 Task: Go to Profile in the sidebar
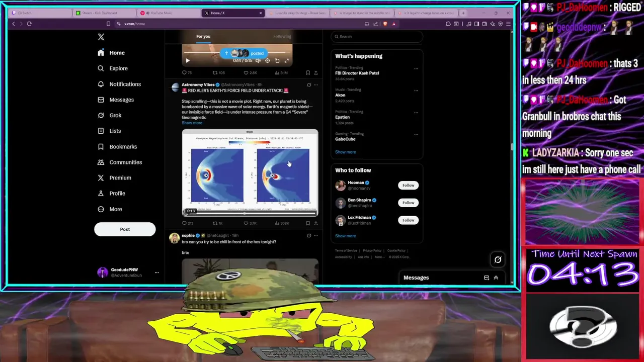(112, 193)
